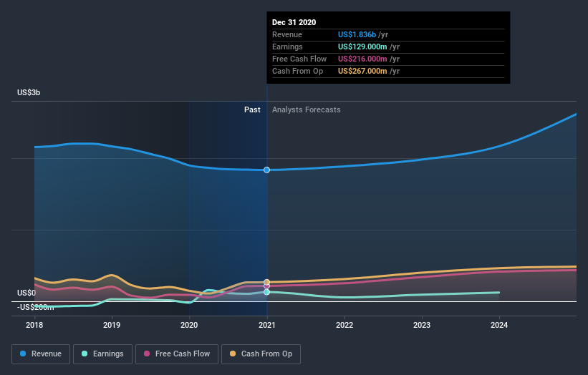Click the Free Cash Flow label in tooltip

click(x=299, y=59)
